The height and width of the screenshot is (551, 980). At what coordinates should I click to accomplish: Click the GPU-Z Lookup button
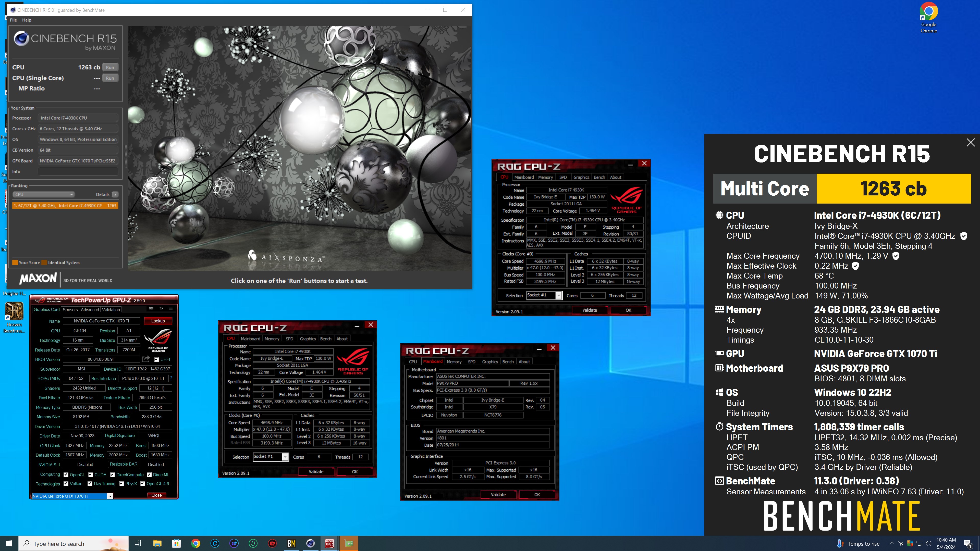tap(158, 321)
